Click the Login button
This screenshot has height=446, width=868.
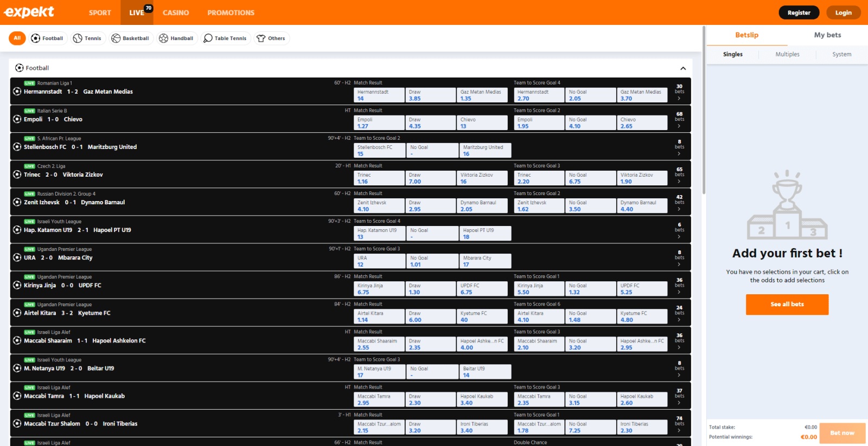pyautogui.click(x=843, y=12)
